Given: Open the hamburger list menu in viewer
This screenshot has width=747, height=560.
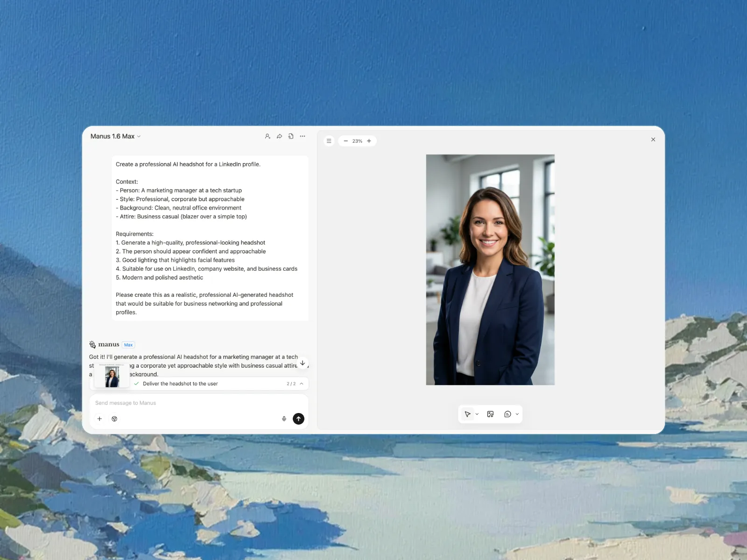Looking at the screenshot, I should (x=329, y=141).
